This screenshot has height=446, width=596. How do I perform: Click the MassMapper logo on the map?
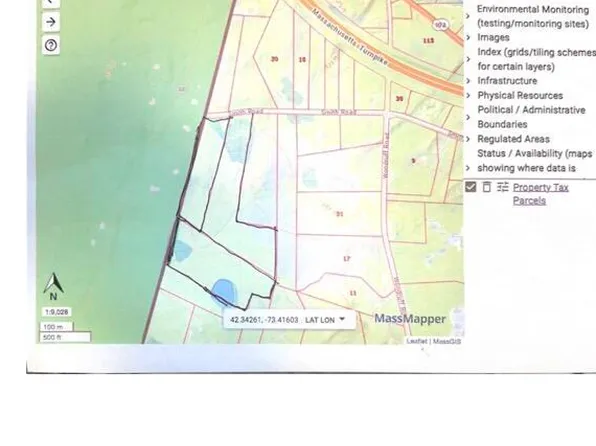coord(410,319)
